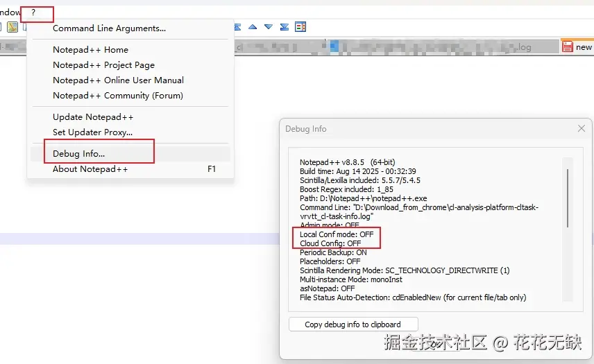Viewport: 594px width, 364px height.
Task: Open the ? help menu
Action: tap(33, 12)
